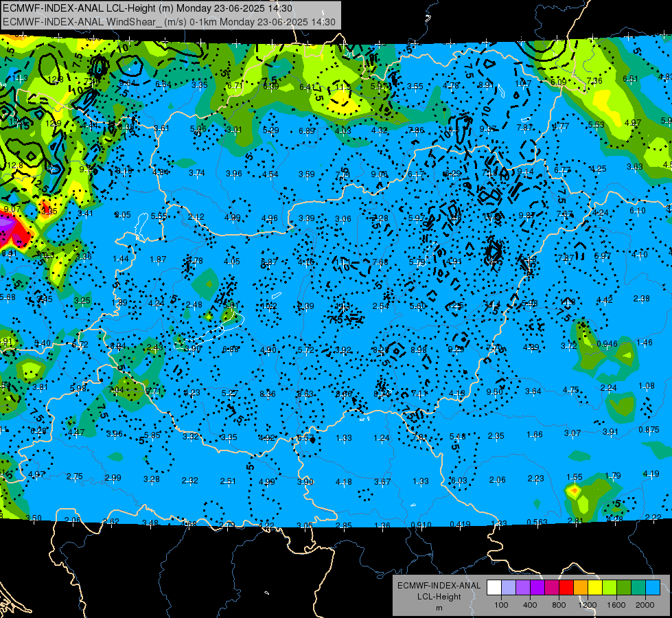
Task: Click the value 3.39 on map
Action: (x=306, y=218)
